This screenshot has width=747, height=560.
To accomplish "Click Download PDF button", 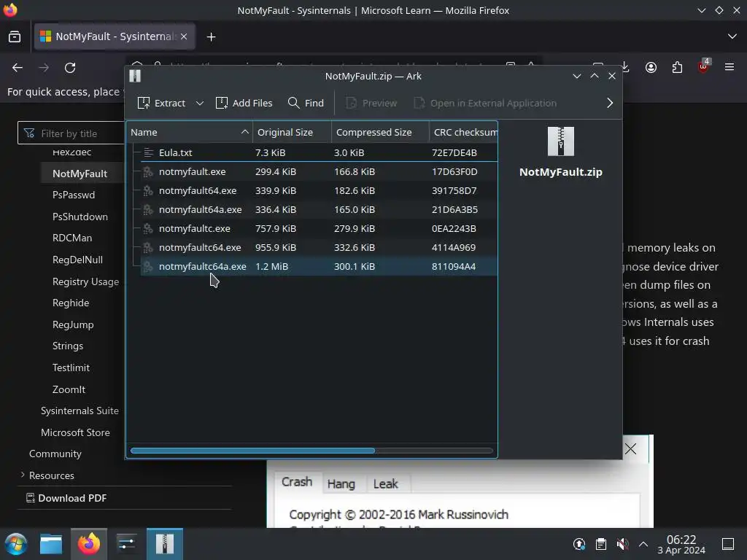I will (66, 498).
